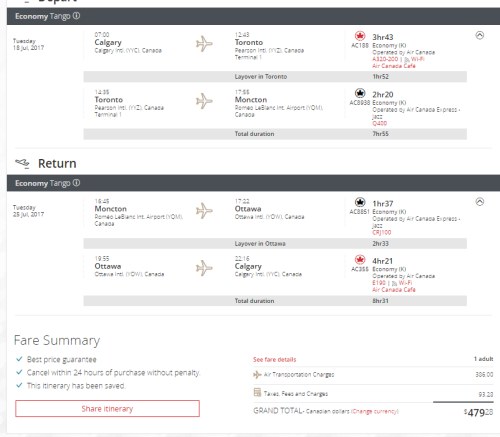Viewport: 500px width, 437px height.
Task: Click the Share itinerary button
Action: (107, 409)
